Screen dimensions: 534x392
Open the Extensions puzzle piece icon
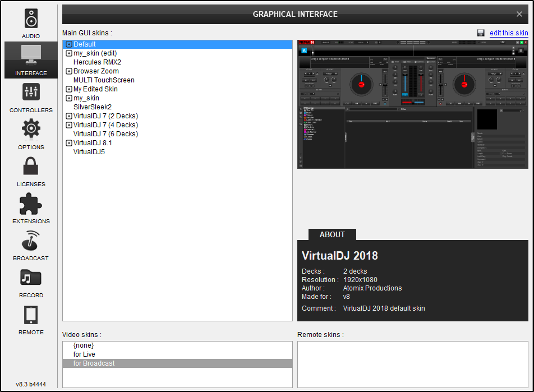click(x=31, y=204)
